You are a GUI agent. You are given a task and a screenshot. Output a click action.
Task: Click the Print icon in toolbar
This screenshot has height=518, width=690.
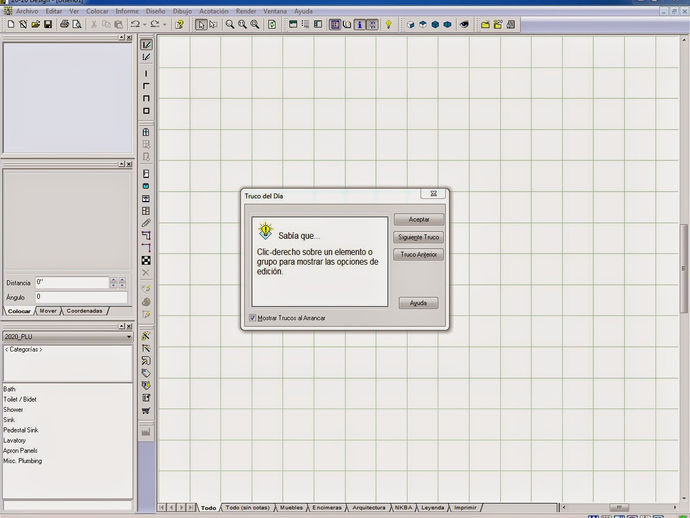[64, 24]
